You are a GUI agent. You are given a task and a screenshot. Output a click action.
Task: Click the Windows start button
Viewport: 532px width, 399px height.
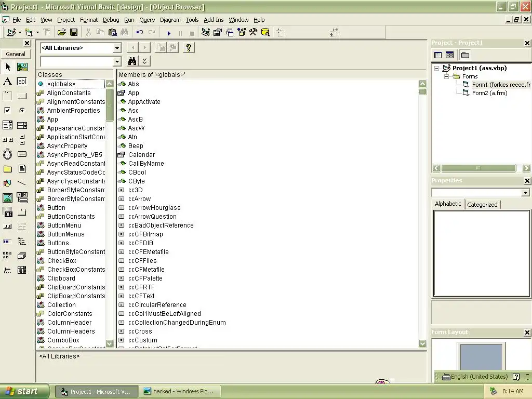click(x=24, y=391)
